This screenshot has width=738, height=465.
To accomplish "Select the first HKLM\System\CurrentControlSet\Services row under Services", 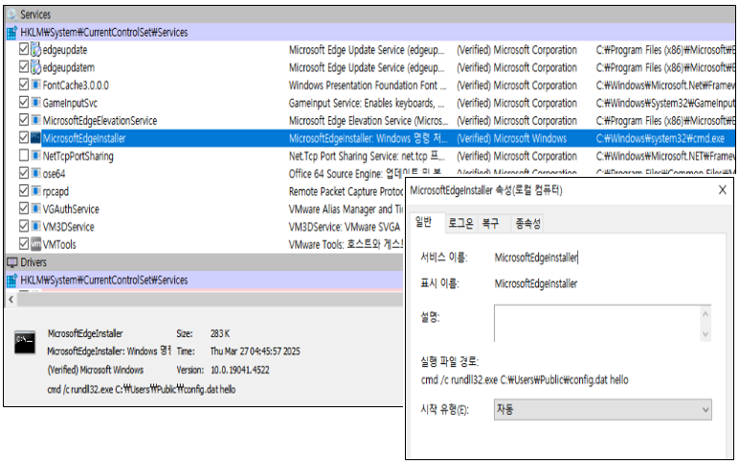I will 370,32.
